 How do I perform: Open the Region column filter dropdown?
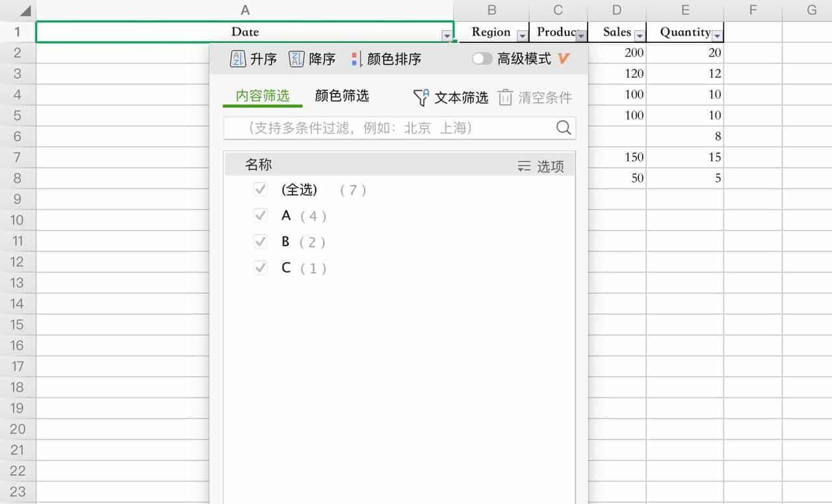(x=522, y=36)
